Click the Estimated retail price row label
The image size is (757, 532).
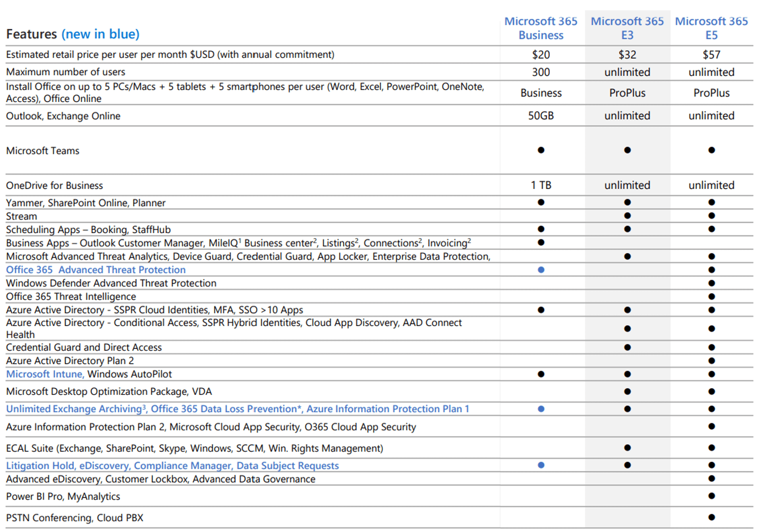pyautogui.click(x=170, y=54)
